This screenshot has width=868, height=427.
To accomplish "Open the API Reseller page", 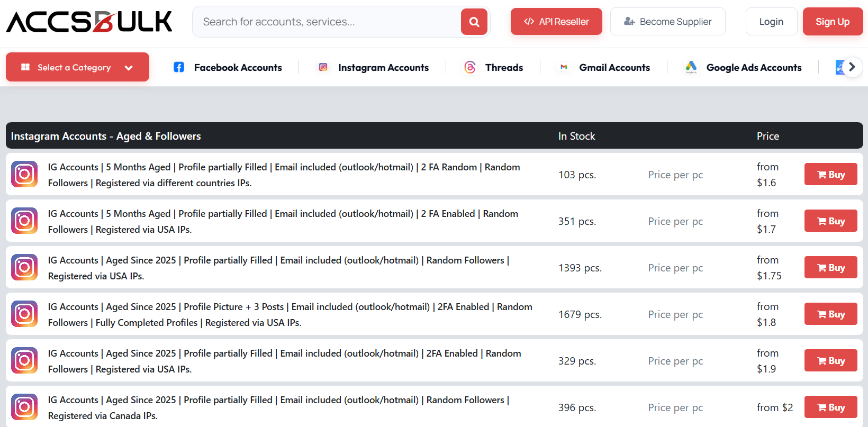I will [x=556, y=22].
